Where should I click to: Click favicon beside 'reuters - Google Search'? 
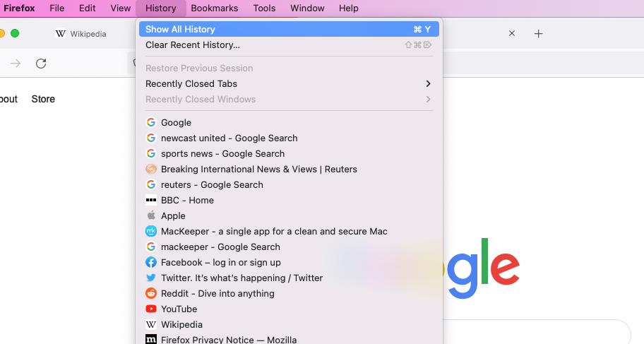pos(151,185)
